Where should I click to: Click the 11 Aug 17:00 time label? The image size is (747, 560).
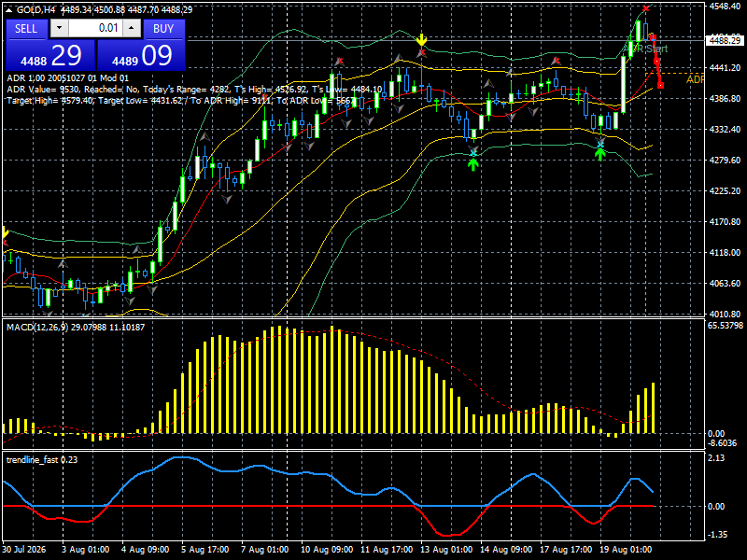coord(387,549)
